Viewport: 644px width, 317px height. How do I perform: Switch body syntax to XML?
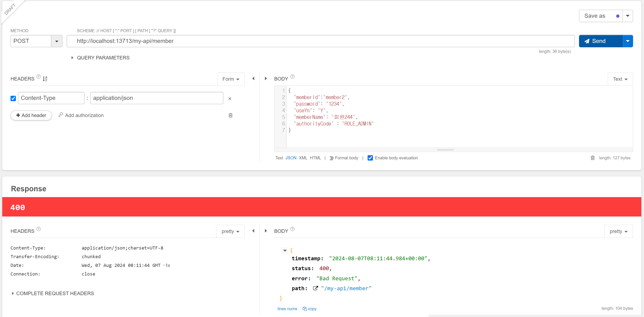(x=303, y=158)
